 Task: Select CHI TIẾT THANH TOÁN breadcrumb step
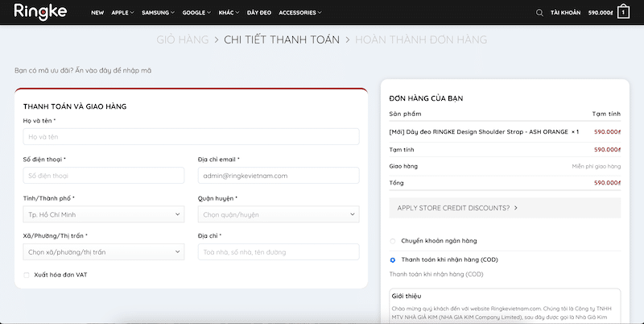point(282,39)
